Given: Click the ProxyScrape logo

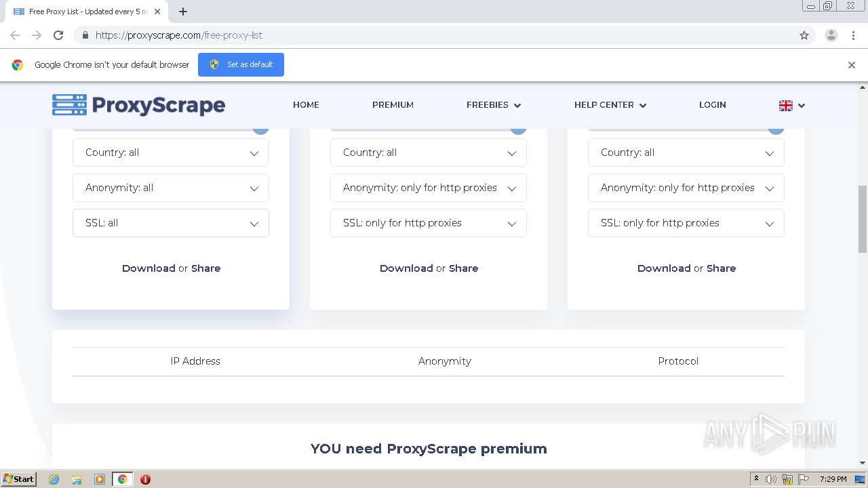Looking at the screenshot, I should (138, 105).
